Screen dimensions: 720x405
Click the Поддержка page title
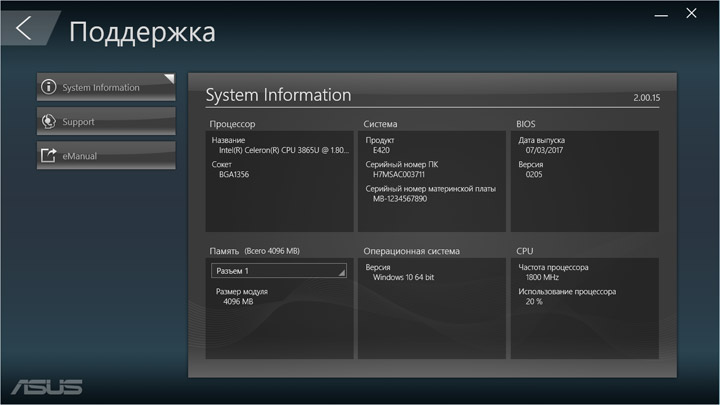coord(141,32)
